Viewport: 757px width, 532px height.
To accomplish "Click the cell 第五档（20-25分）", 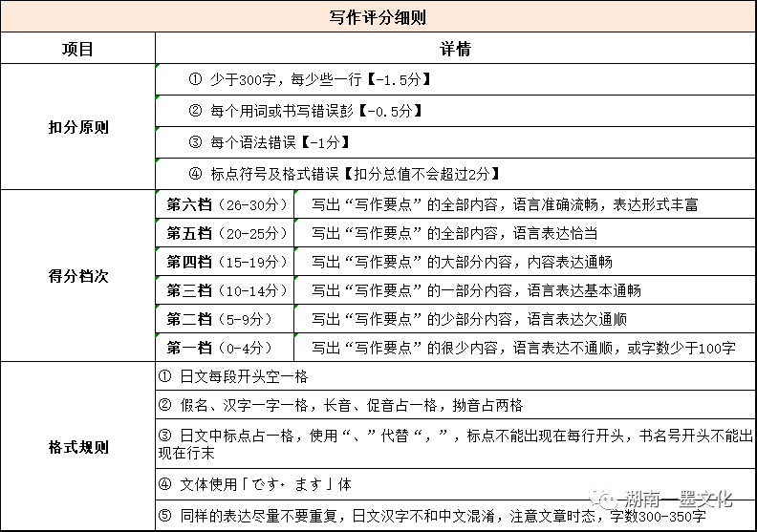I will (x=225, y=233).
